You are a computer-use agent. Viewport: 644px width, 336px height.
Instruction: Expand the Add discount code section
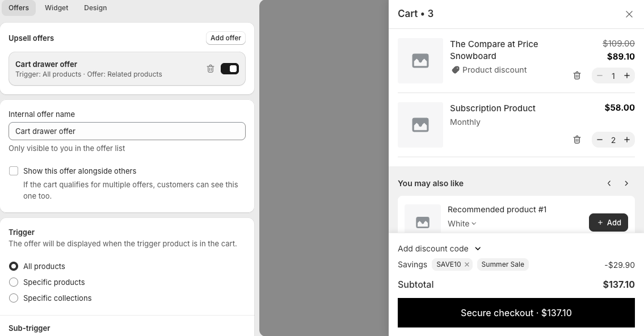(x=439, y=249)
